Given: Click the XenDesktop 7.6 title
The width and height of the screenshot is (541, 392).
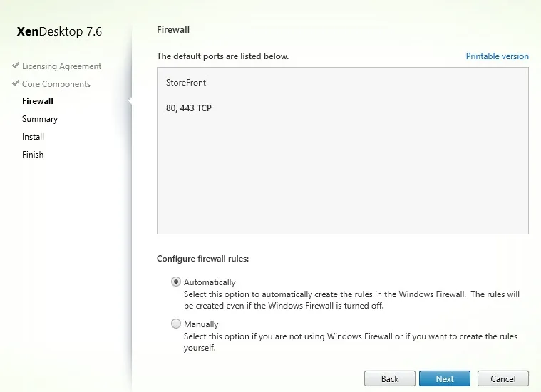Looking at the screenshot, I should tap(59, 31).
